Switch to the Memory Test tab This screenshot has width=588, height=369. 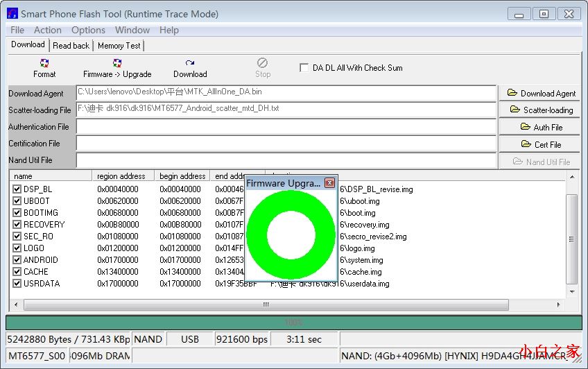tap(119, 46)
